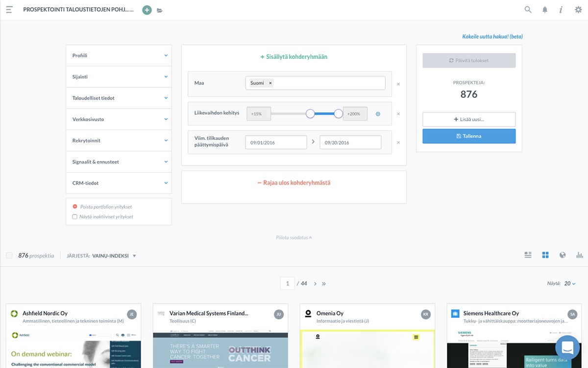The image size is (588, 368).
Task: Expand the Rekrytoinnit filter section
Action: [119, 140]
